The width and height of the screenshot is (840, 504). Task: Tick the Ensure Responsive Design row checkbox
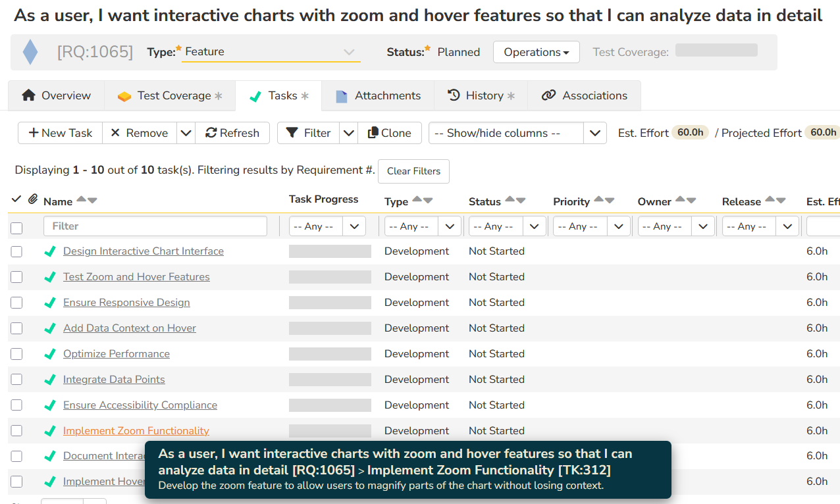pyautogui.click(x=16, y=303)
